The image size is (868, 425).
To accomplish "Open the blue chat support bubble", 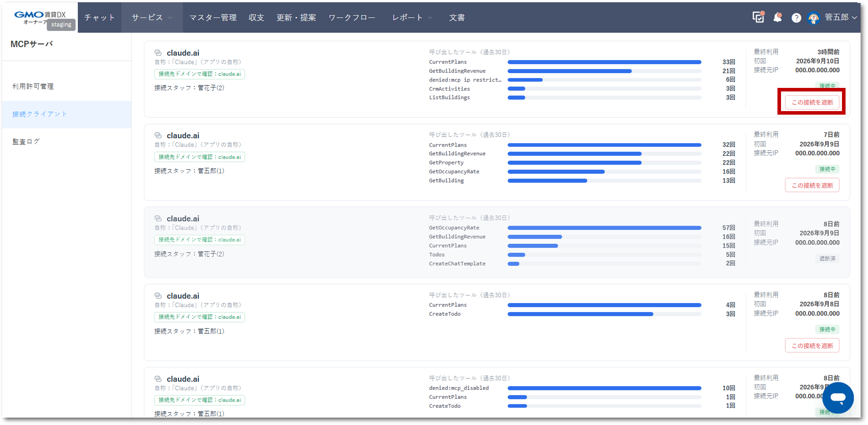I will click(x=838, y=397).
